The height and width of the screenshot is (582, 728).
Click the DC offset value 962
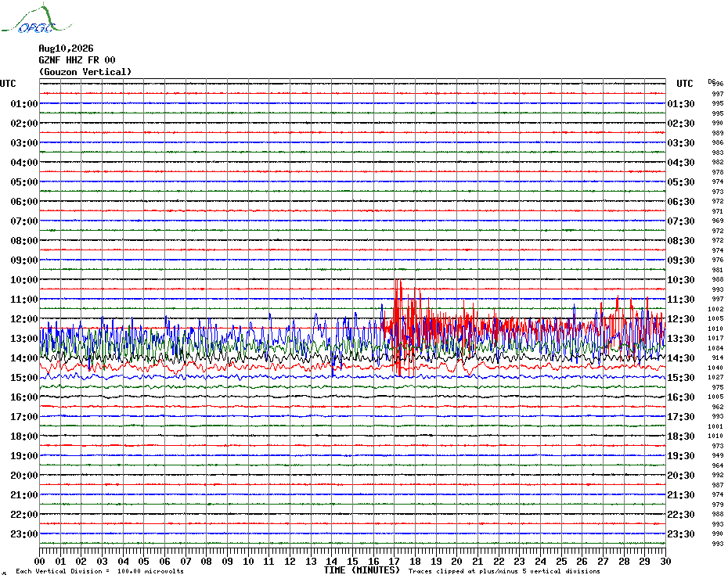point(718,407)
